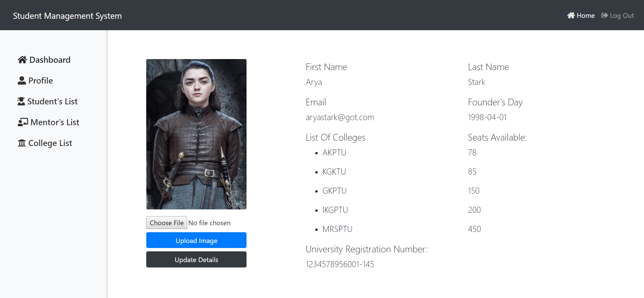Open Mentor's List from the sidebar
Screen dimensions: 644x298
pos(49,122)
